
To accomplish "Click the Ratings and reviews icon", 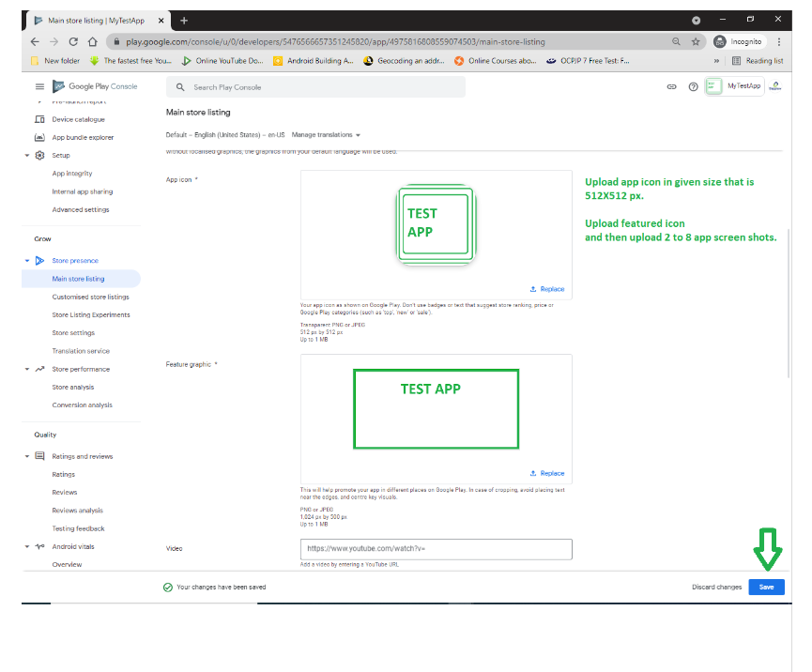I will (39, 456).
